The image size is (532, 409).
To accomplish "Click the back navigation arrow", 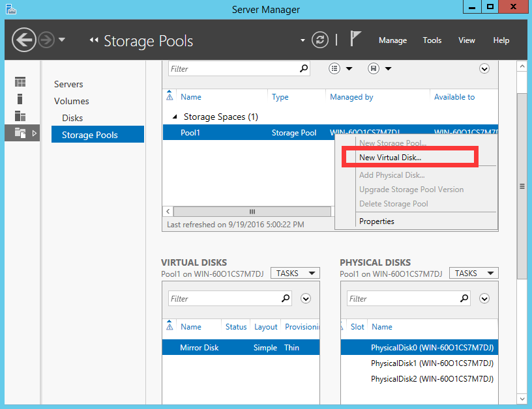I will click(24, 40).
